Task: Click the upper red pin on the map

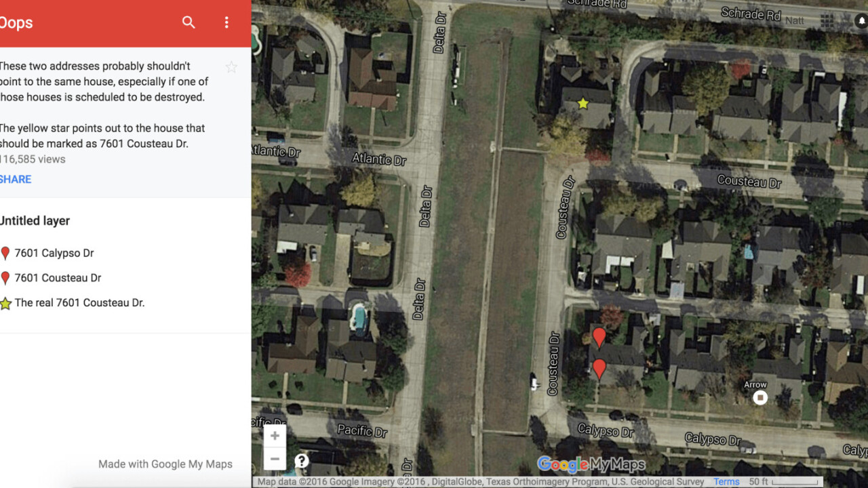Action: pos(599,337)
